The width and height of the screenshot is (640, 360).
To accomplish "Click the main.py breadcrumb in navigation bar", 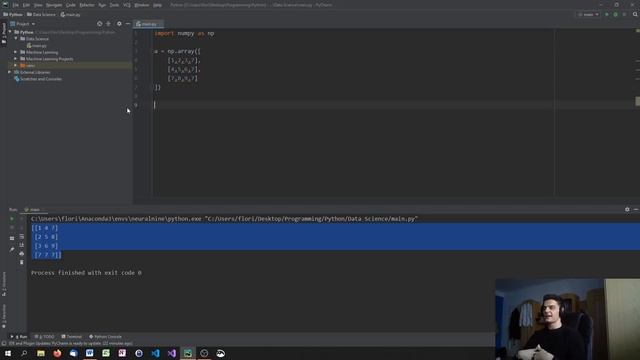I will click(71, 15).
